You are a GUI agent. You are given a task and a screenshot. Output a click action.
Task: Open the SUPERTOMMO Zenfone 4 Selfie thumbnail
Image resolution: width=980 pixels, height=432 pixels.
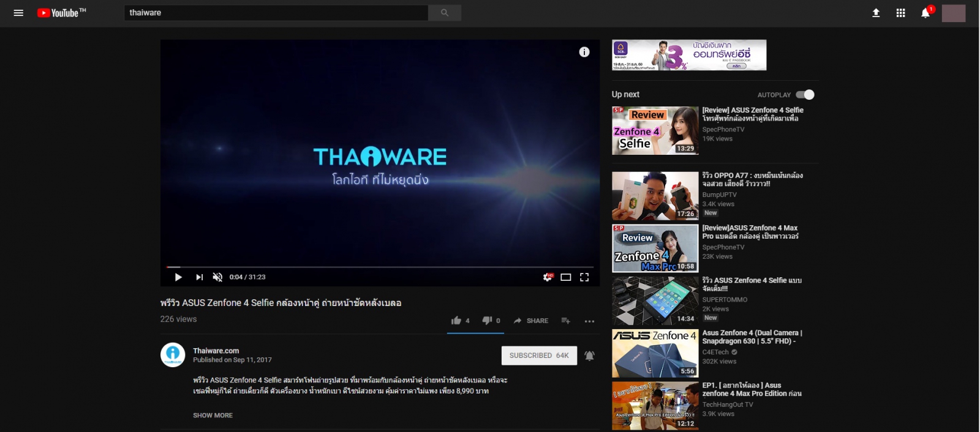655,300
